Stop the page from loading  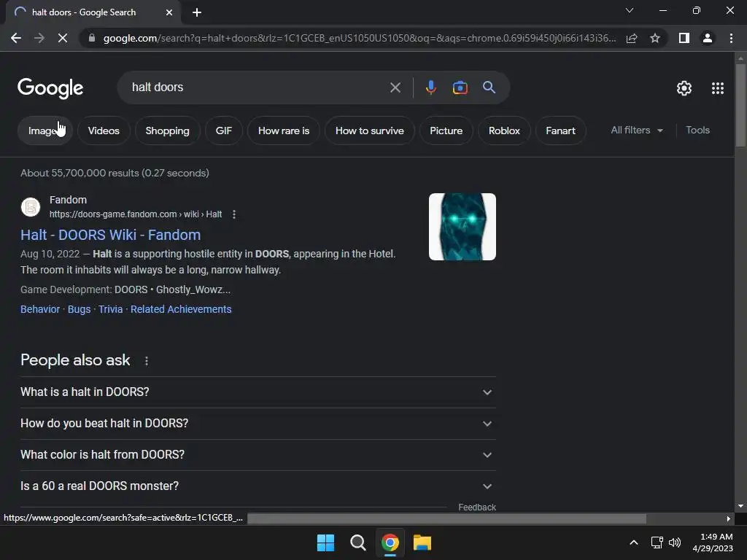point(63,38)
